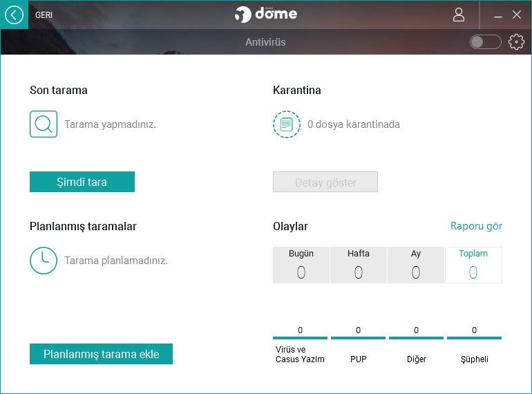532x394 pixels.
Task: Start a scan with Şimdi tara
Action: pyautogui.click(x=82, y=182)
